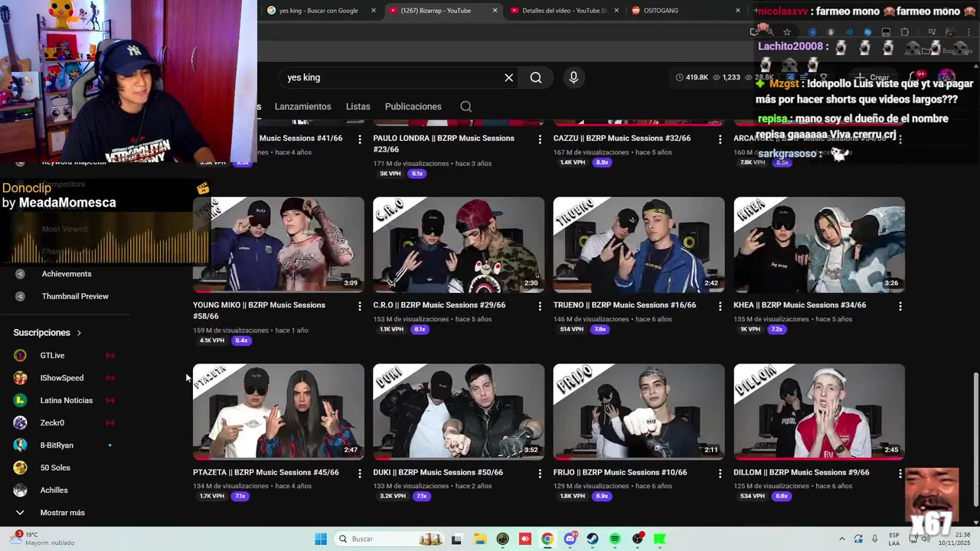Open 8-BitRyan channel avatar in subscriptions
Image resolution: width=980 pixels, height=551 pixels.
click(x=21, y=445)
